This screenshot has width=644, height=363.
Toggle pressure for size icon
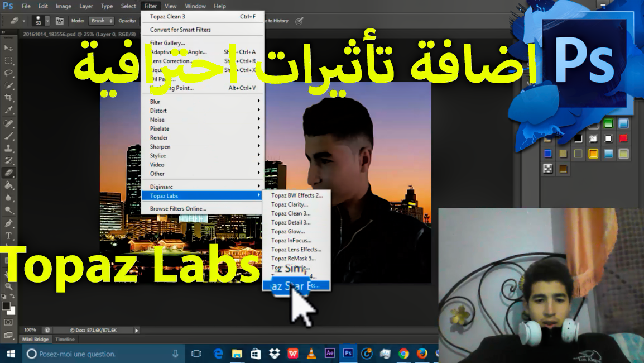coord(300,21)
